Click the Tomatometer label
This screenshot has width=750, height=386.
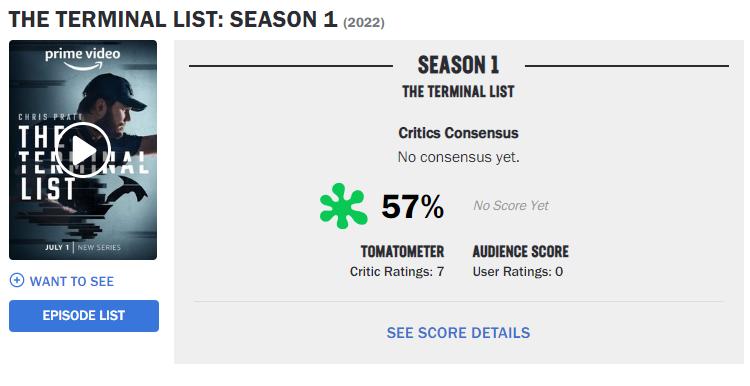402,252
